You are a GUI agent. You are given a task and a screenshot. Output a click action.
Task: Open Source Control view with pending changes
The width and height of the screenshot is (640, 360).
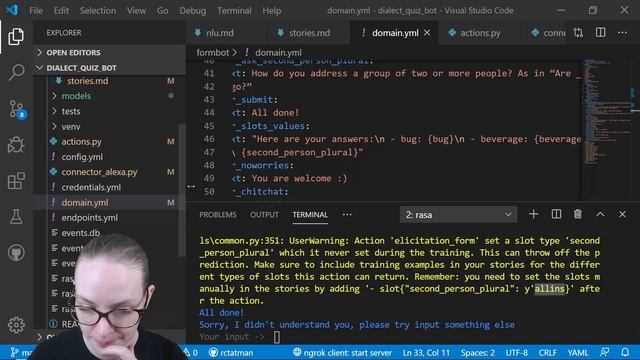17,109
